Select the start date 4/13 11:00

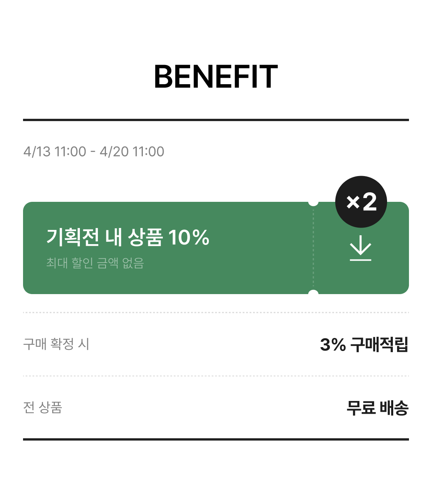click(55, 151)
